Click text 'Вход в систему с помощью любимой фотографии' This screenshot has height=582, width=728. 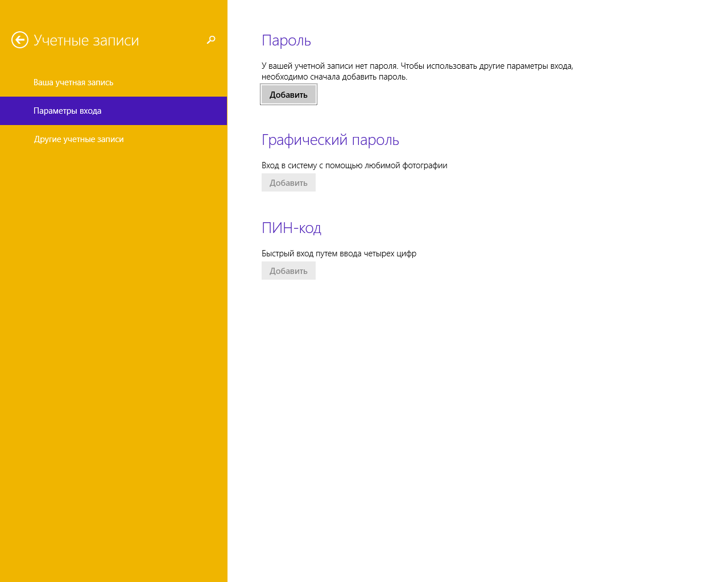pos(354,165)
